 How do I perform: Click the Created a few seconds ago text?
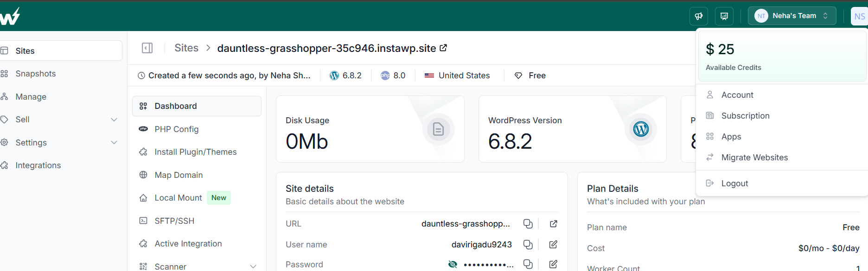click(230, 76)
